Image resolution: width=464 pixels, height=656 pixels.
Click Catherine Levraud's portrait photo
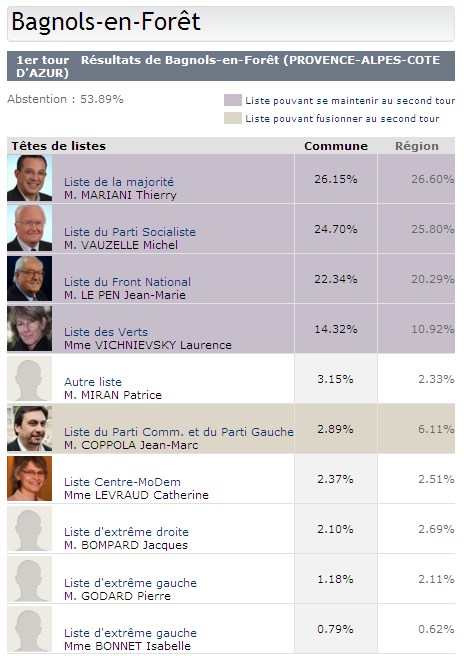pos(30,478)
